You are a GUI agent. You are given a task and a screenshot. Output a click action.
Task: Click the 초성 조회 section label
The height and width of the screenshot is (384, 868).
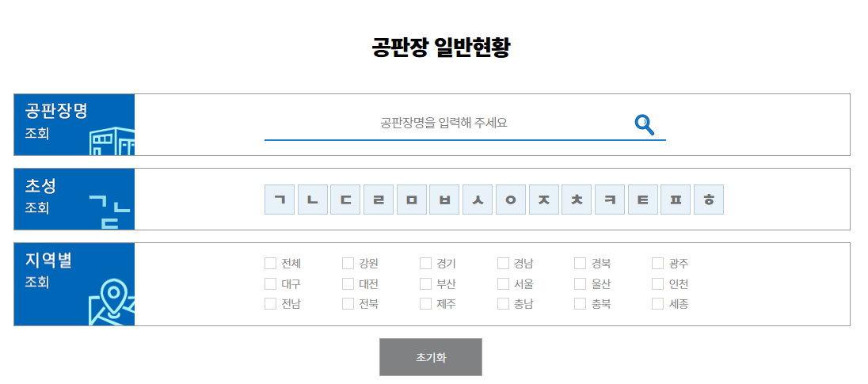pyautogui.click(x=40, y=196)
